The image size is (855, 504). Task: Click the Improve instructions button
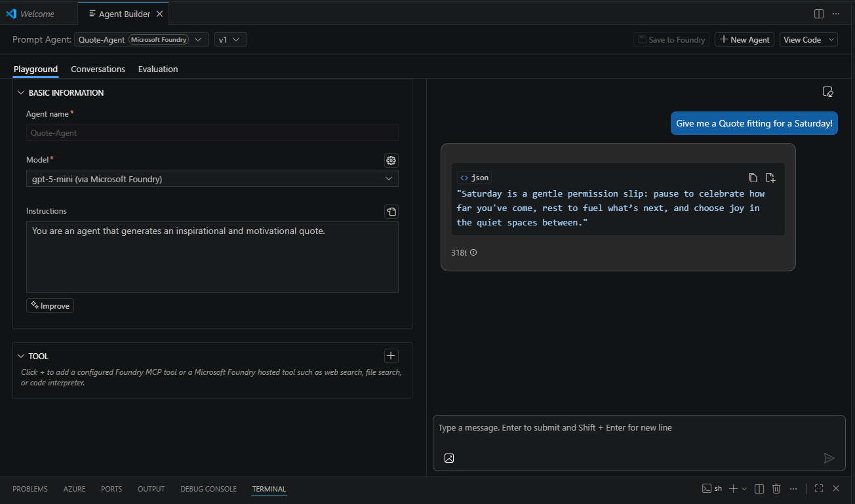(x=50, y=305)
